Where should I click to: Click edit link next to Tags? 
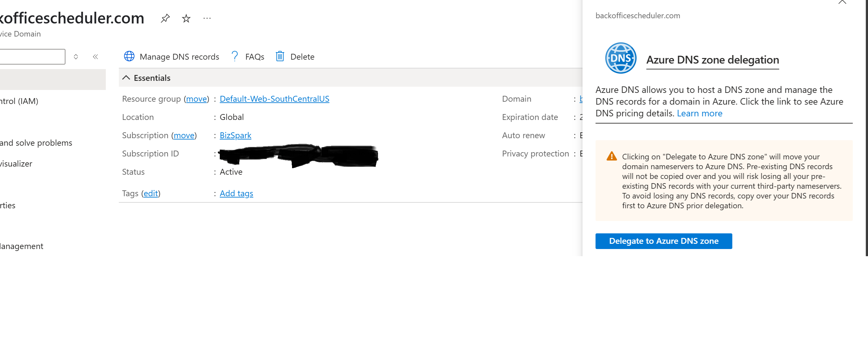151,193
